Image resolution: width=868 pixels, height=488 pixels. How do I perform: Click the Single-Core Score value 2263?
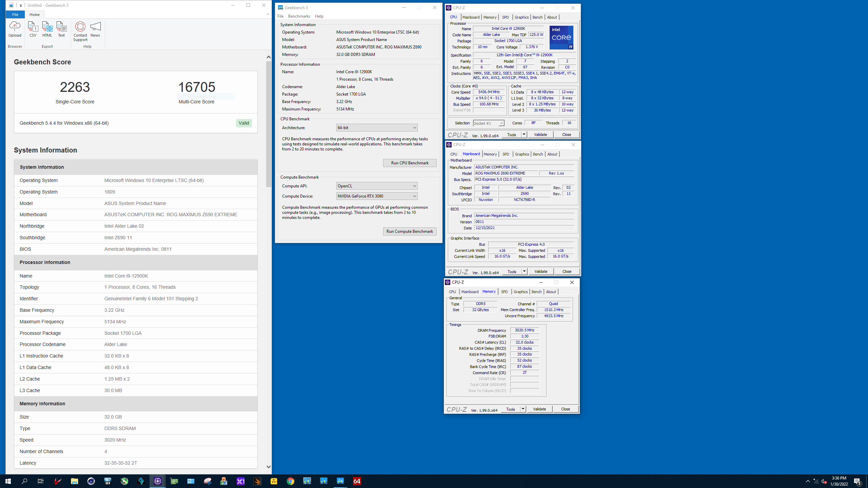coord(75,87)
